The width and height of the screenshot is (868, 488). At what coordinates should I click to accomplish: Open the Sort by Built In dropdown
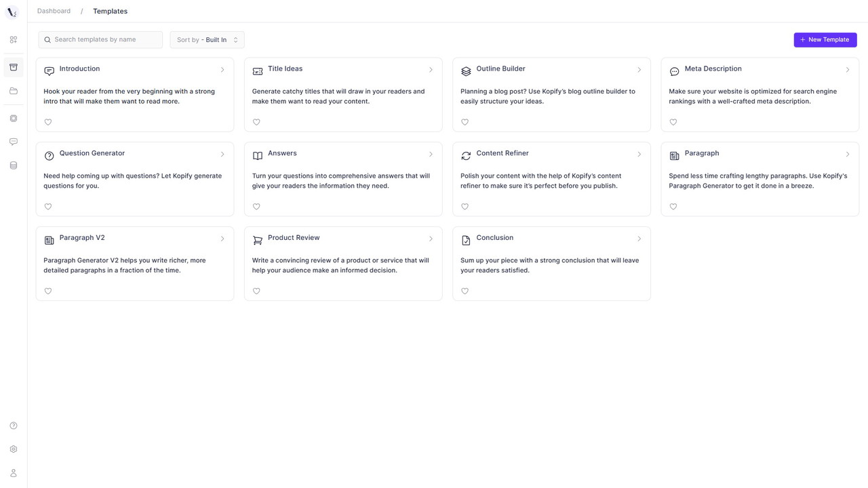click(x=207, y=40)
